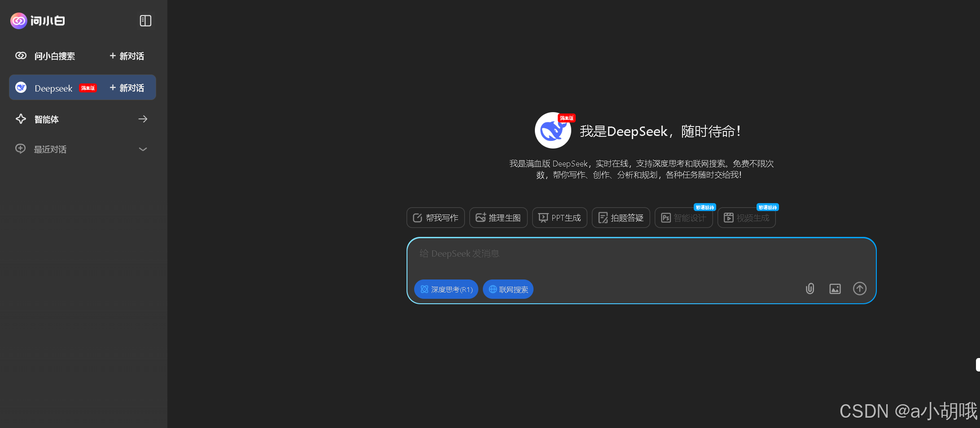The image size is (980, 428).
Task: Expand the 最近对话 chevron
Action: [143, 149]
